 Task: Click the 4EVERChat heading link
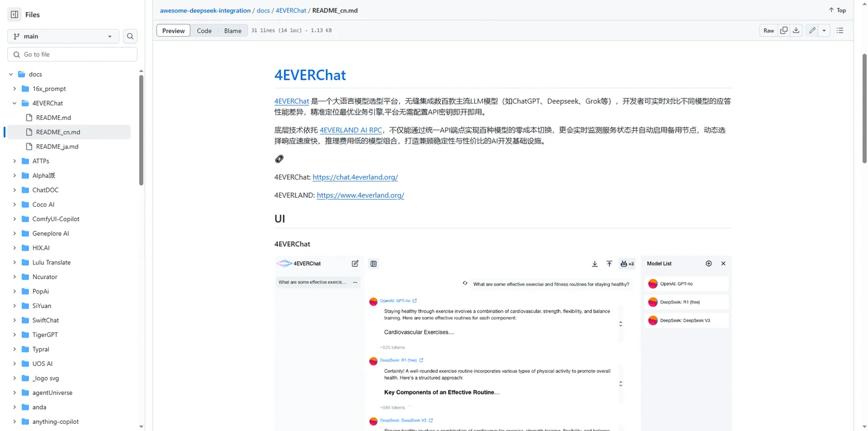click(310, 75)
